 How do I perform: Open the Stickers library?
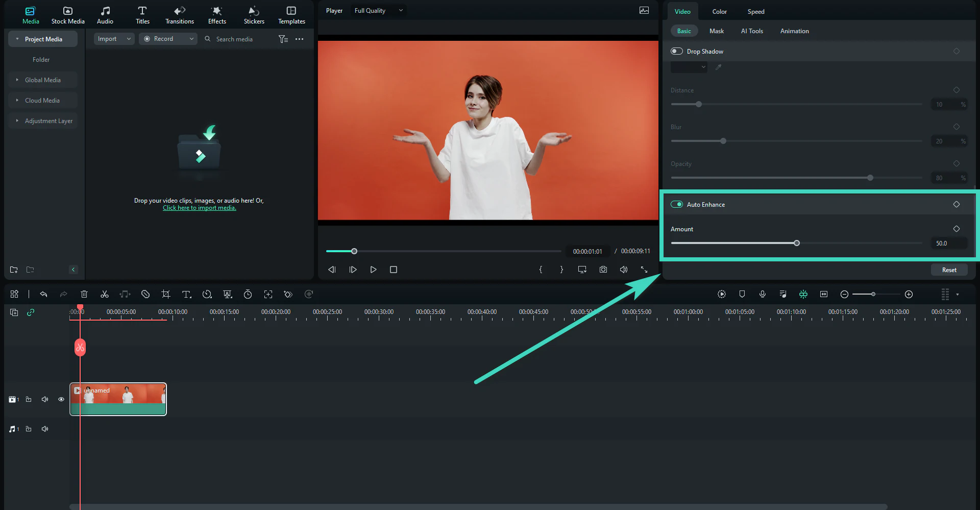(254, 15)
